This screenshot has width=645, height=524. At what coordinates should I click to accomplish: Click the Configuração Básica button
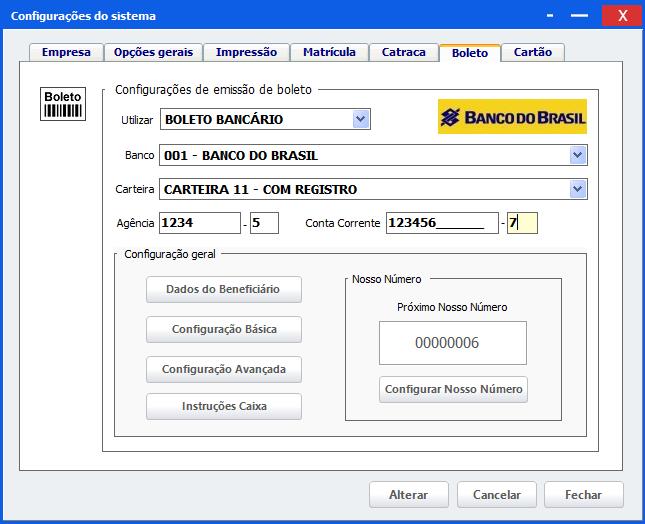pyautogui.click(x=224, y=329)
